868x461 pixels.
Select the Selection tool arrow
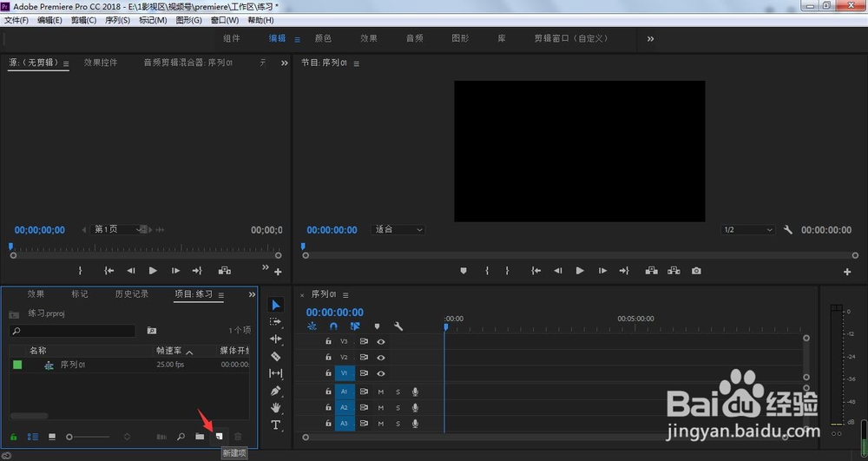pos(276,305)
